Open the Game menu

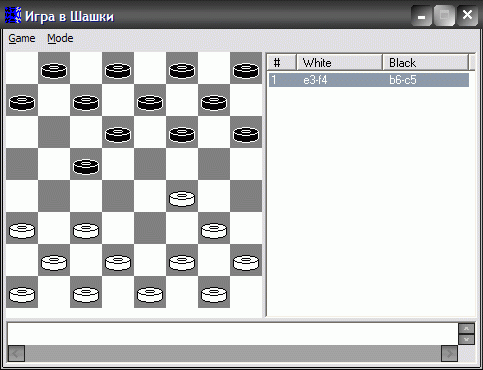coord(22,38)
